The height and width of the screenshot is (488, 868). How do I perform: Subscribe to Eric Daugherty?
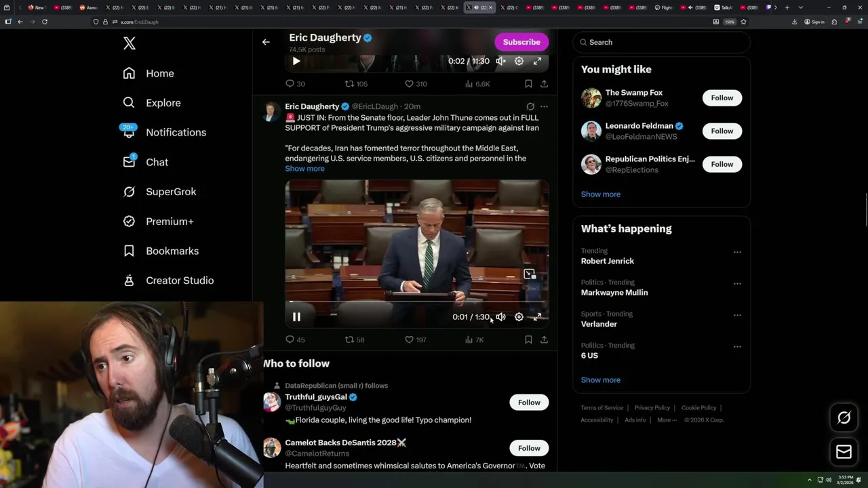[x=521, y=42]
